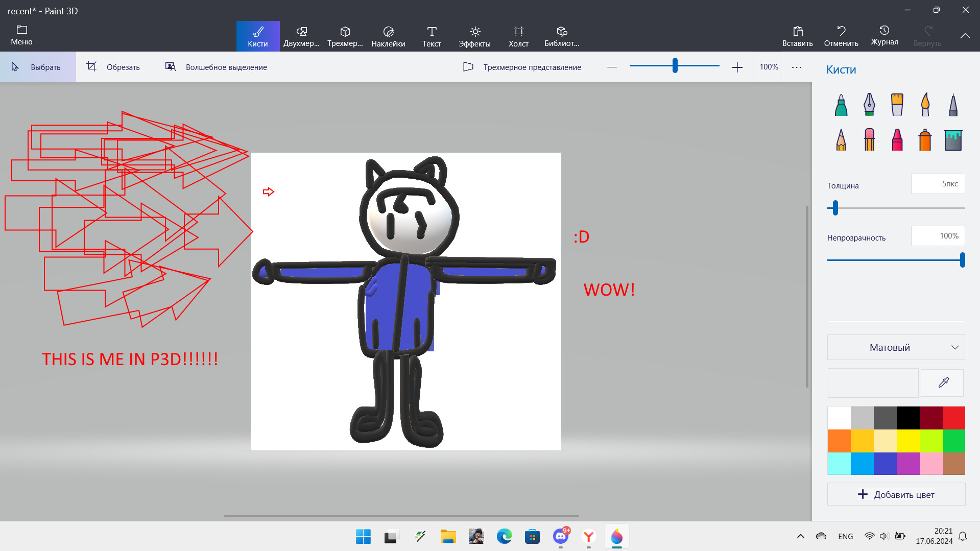Select the Calligraphy pen brush
This screenshot has height=551, width=980.
(x=869, y=105)
